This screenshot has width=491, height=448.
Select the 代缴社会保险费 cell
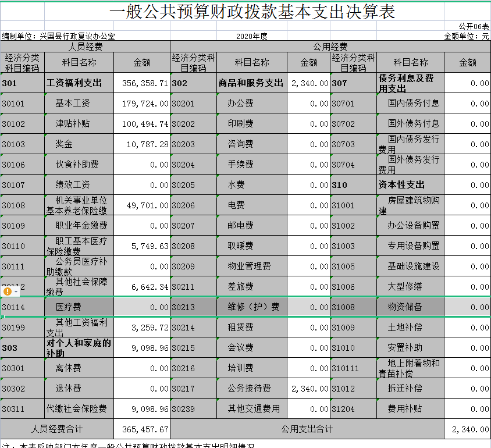tap(79, 409)
